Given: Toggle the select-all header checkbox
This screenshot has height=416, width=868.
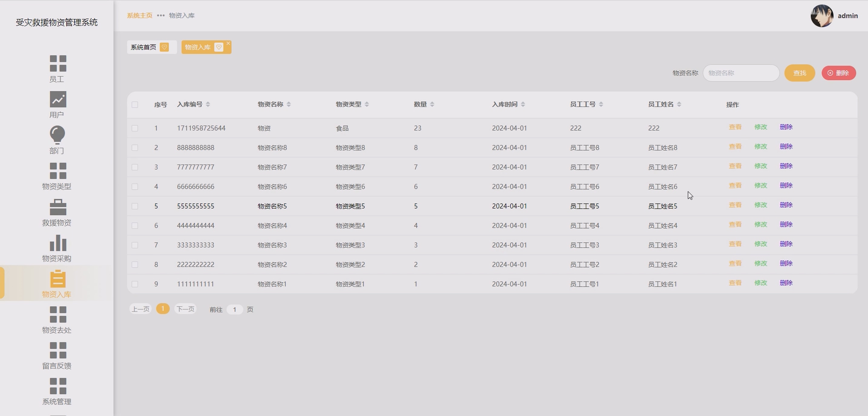Looking at the screenshot, I should (135, 105).
